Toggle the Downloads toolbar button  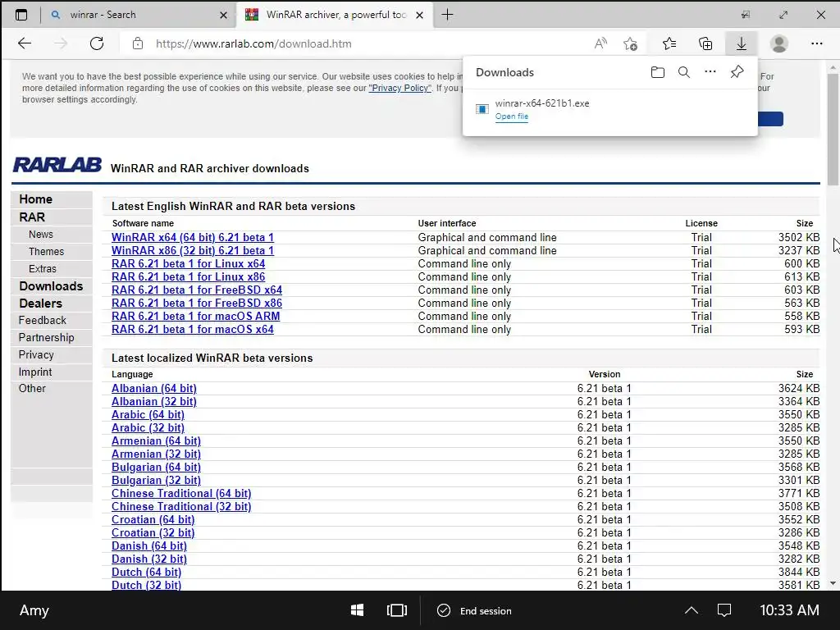(x=742, y=43)
